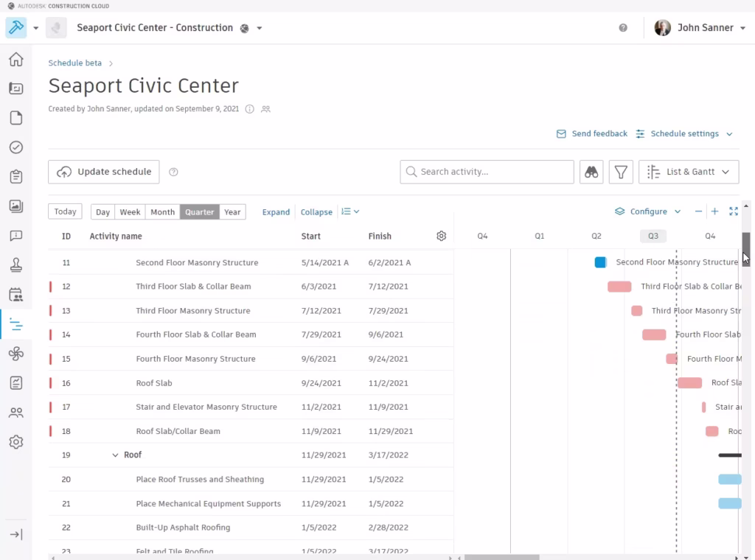
Task: Click the Search activity input field
Action: pos(487,172)
